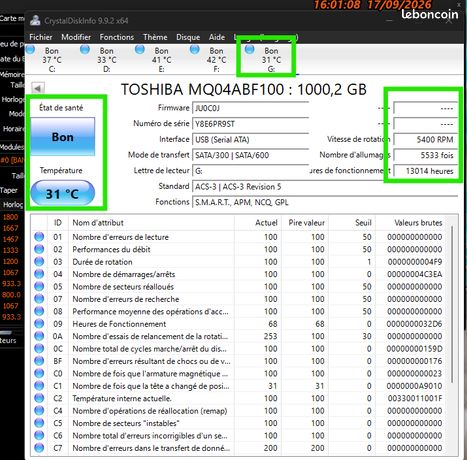This screenshot has height=460, width=467.
Task: Click the blue Bon health status button
Action: tap(63, 137)
